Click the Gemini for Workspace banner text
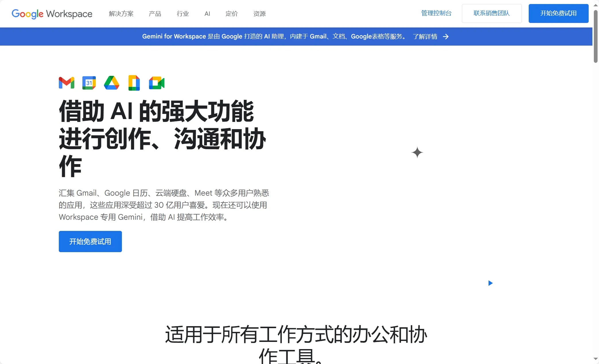 [275, 36]
